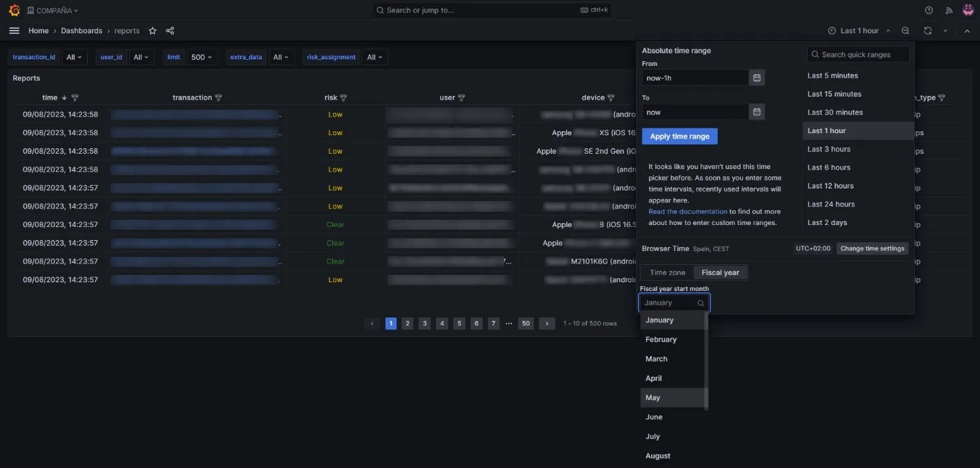Viewport: 980px width, 468px height.
Task: Expand the COMPAÑIA organization switcher
Action: click(x=53, y=10)
